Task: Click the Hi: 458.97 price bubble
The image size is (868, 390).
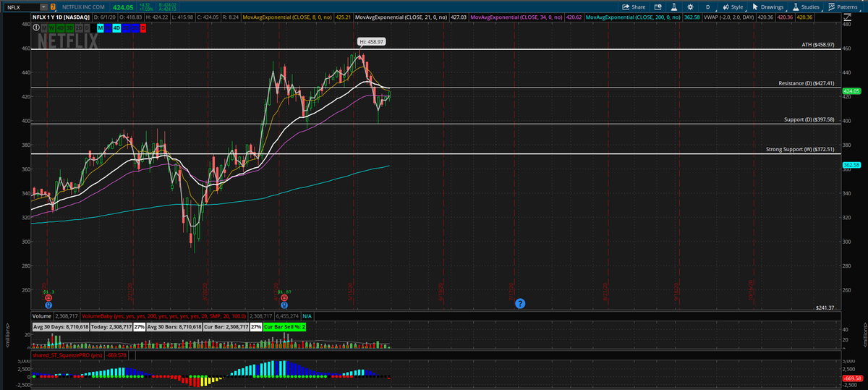Action: [x=371, y=42]
